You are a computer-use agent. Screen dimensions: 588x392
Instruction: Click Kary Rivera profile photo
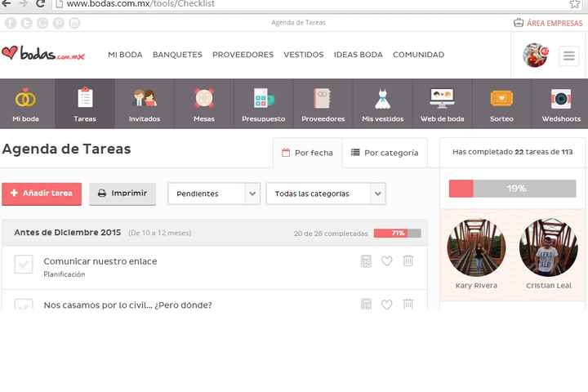[x=476, y=247]
